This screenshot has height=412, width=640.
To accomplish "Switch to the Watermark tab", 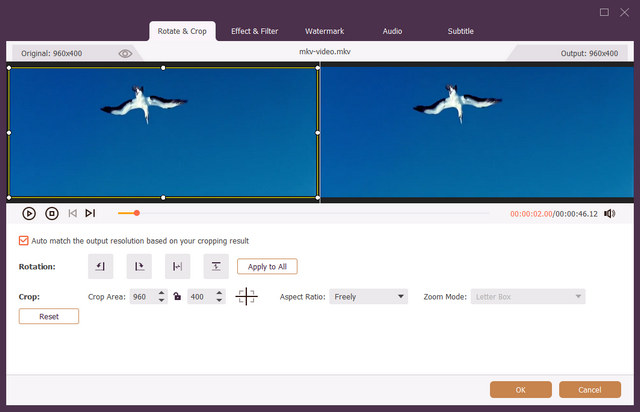I will click(x=324, y=31).
